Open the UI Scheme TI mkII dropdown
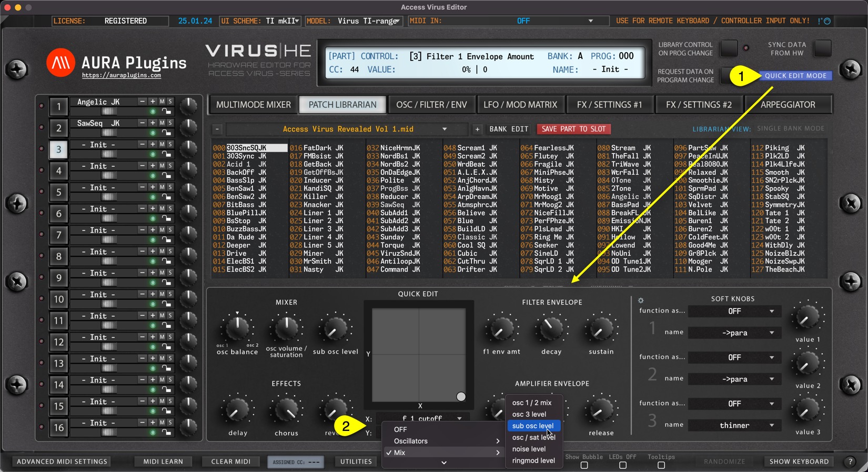The height and width of the screenshot is (472, 868). (297, 21)
